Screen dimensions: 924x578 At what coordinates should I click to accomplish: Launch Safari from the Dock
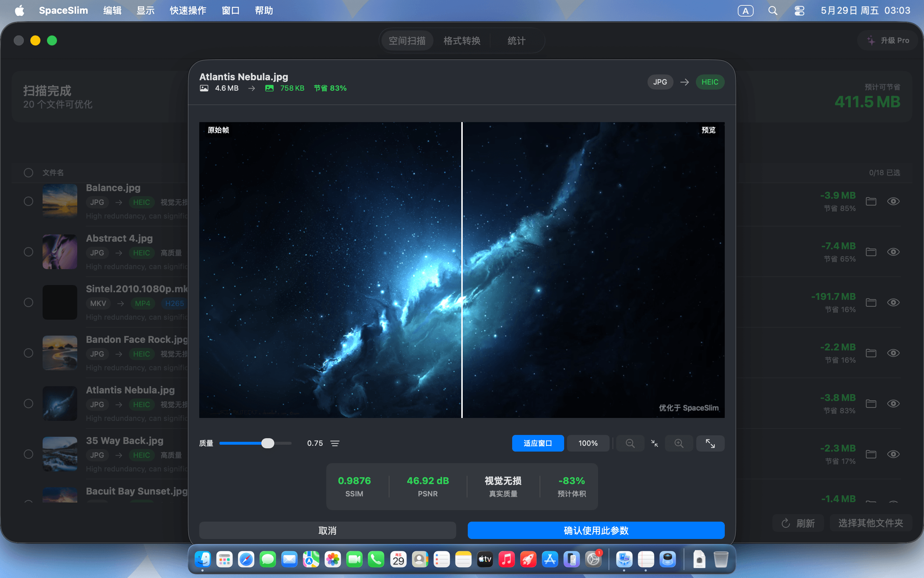pyautogui.click(x=246, y=560)
